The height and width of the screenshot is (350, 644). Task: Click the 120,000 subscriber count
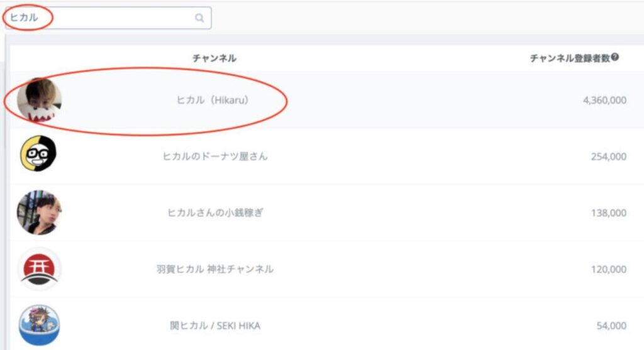pyautogui.click(x=609, y=269)
